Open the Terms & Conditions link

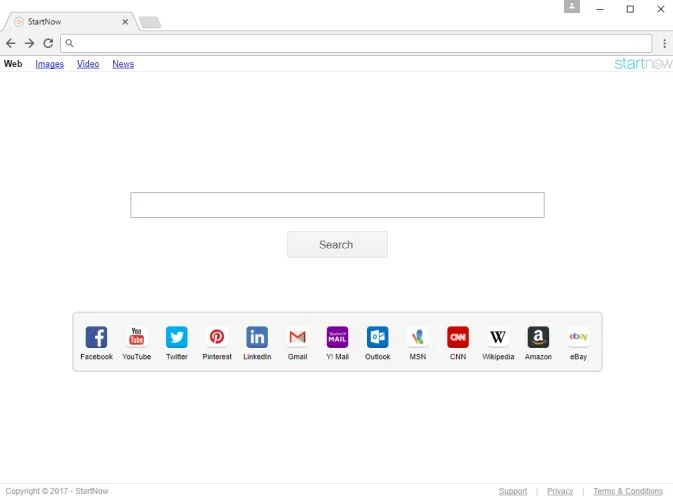[x=628, y=491]
